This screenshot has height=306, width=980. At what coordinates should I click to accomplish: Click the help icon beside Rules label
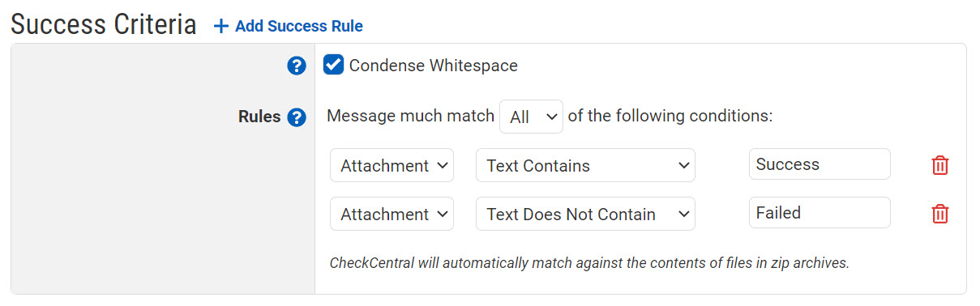tap(297, 117)
